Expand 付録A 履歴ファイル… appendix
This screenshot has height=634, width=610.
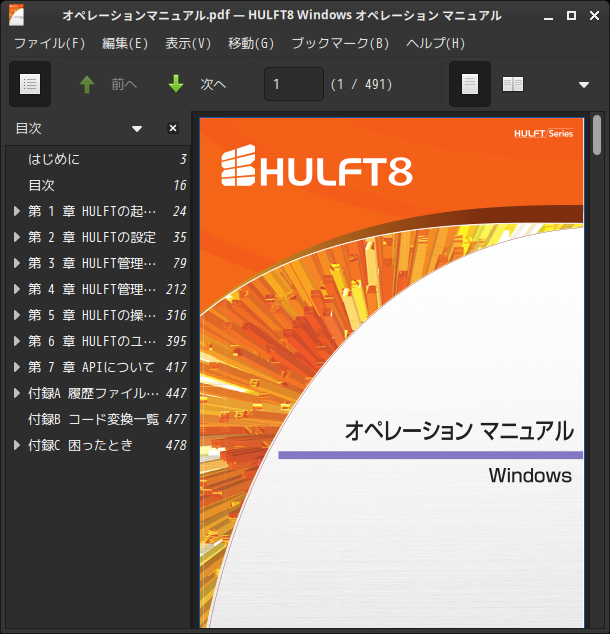[17, 393]
